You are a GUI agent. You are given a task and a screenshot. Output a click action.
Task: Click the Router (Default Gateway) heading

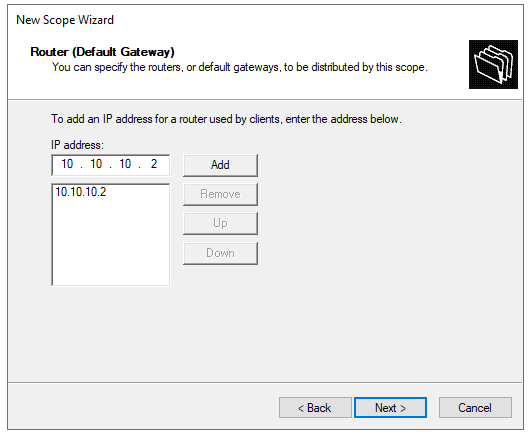coord(102,52)
